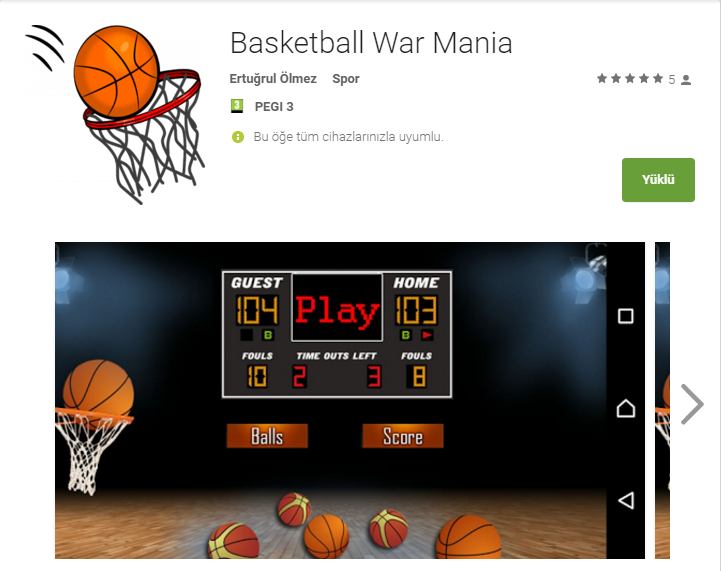This screenshot has width=721, height=571.
Task: Click the green Yüklü button
Action: 658,180
